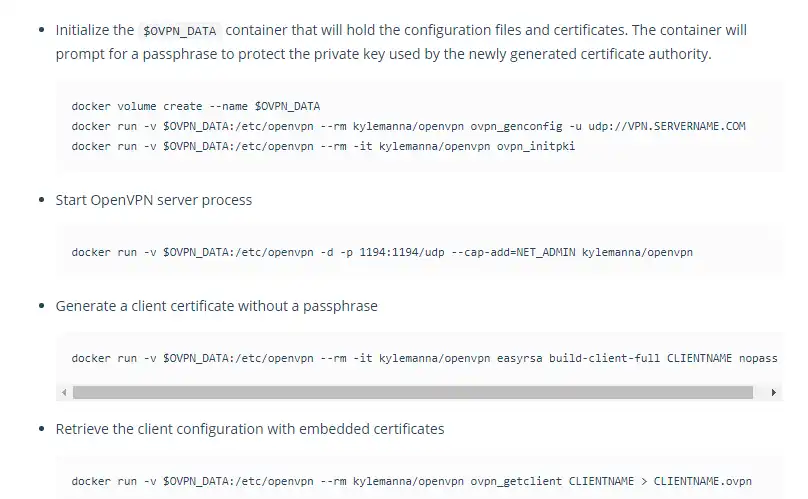This screenshot has width=808, height=499.
Task: Click the 'docker volume create' command line
Action: (195, 105)
